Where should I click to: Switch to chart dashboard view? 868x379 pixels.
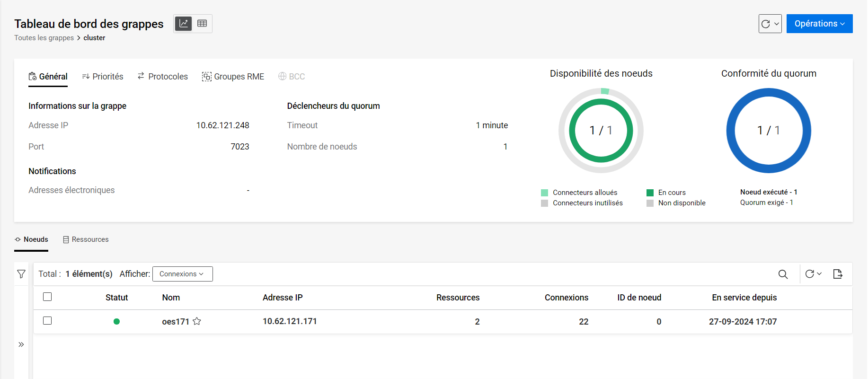pos(184,24)
